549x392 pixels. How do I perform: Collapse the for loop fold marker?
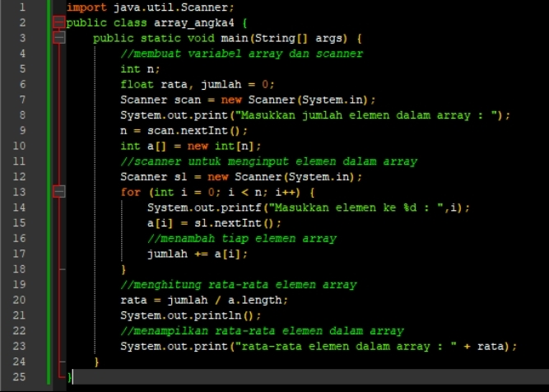pos(58,192)
